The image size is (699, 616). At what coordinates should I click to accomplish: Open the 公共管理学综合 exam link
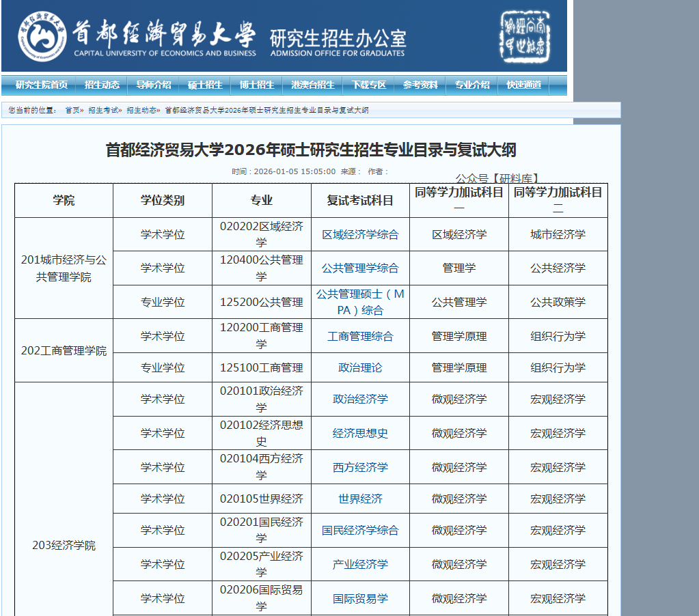tap(360, 268)
